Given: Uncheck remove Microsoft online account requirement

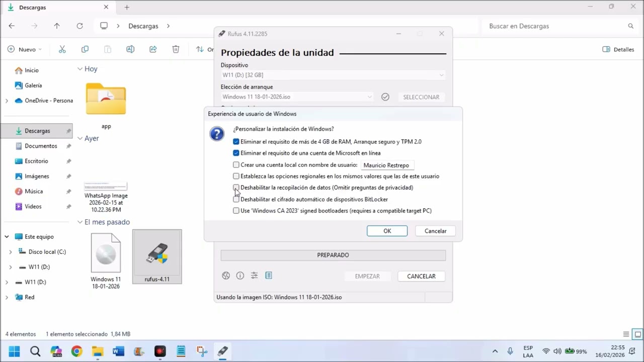Looking at the screenshot, I should [x=236, y=153].
